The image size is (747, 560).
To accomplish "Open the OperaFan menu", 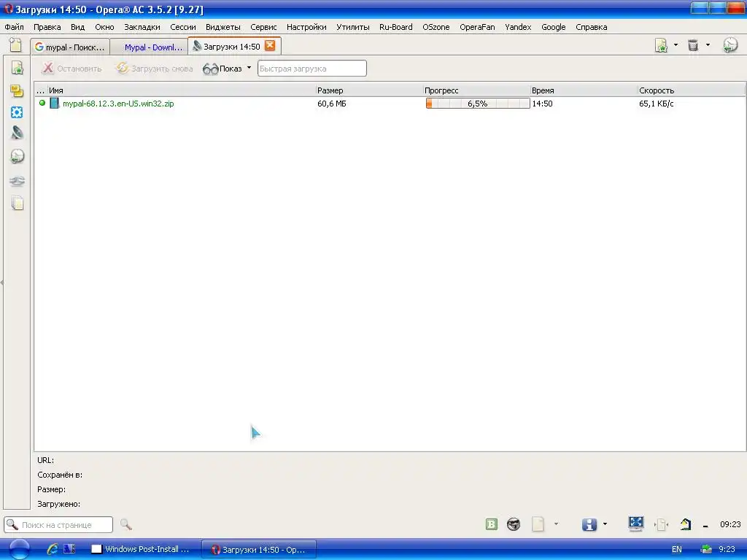I will [477, 27].
